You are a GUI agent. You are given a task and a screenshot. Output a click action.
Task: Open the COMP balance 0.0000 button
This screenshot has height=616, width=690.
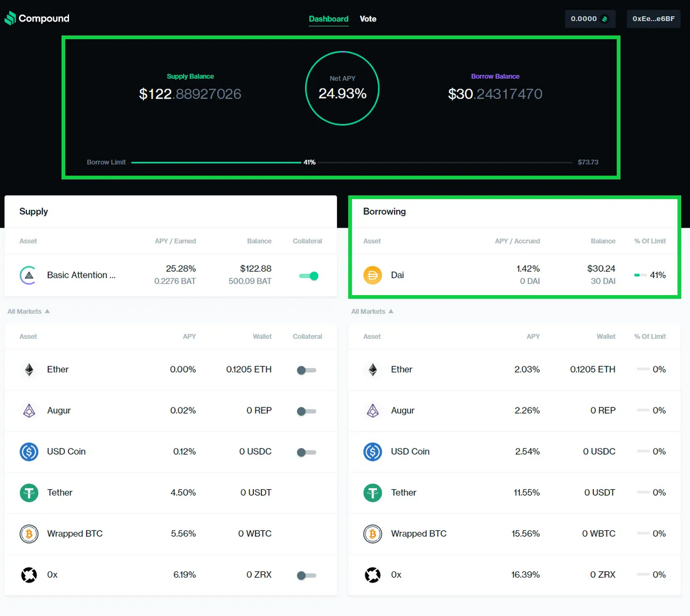pyautogui.click(x=590, y=19)
